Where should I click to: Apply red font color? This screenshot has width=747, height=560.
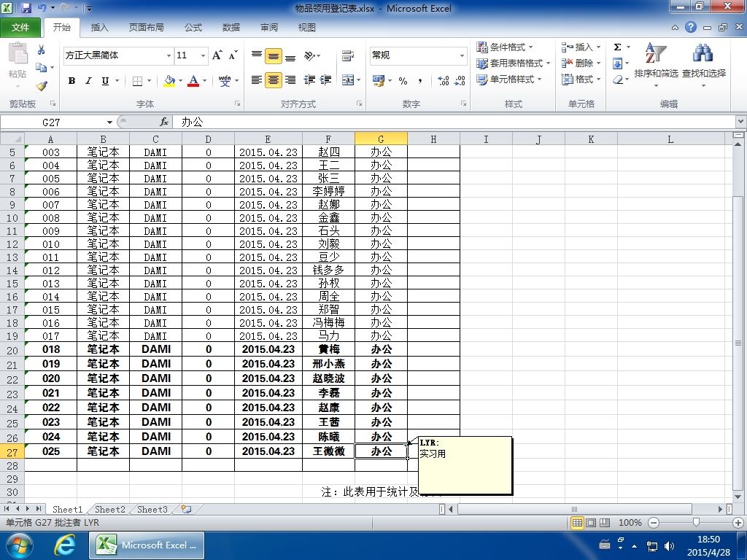[x=193, y=81]
